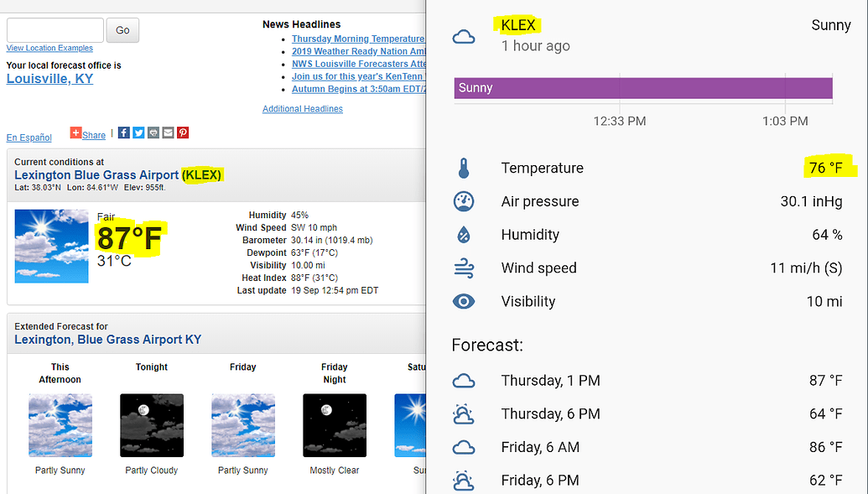Screen dimensions: 868x494
Task: Open the Additional Headlines link
Action: point(303,108)
